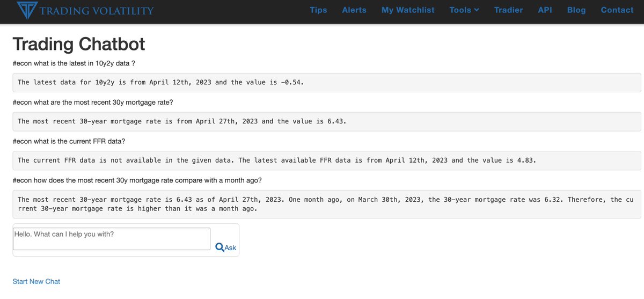Select the question about 10y2y data

click(74, 63)
